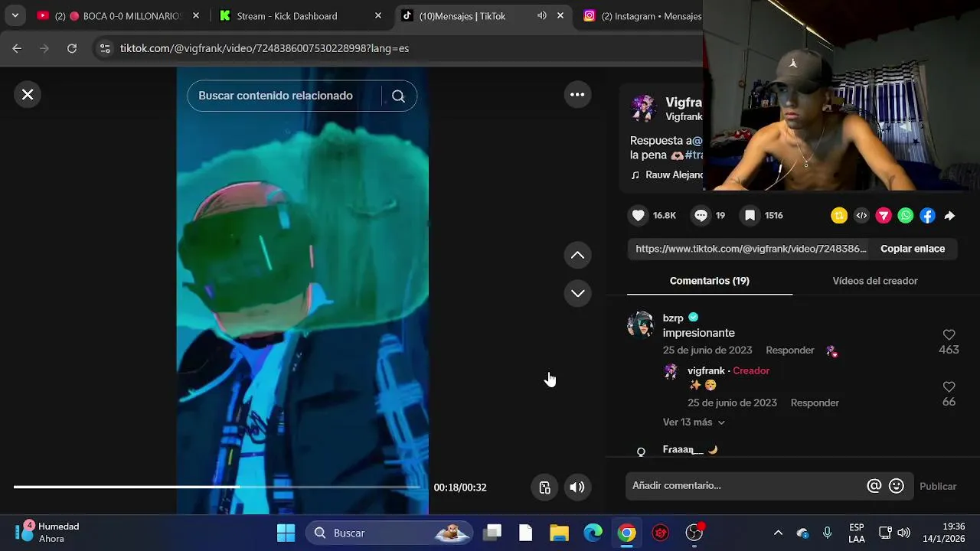980x551 pixels.
Task: Open the Rauw Alejandro music link
Action: (x=667, y=175)
